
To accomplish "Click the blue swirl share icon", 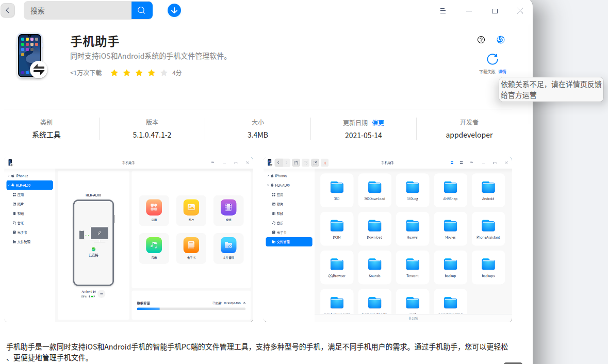I will [x=501, y=40].
